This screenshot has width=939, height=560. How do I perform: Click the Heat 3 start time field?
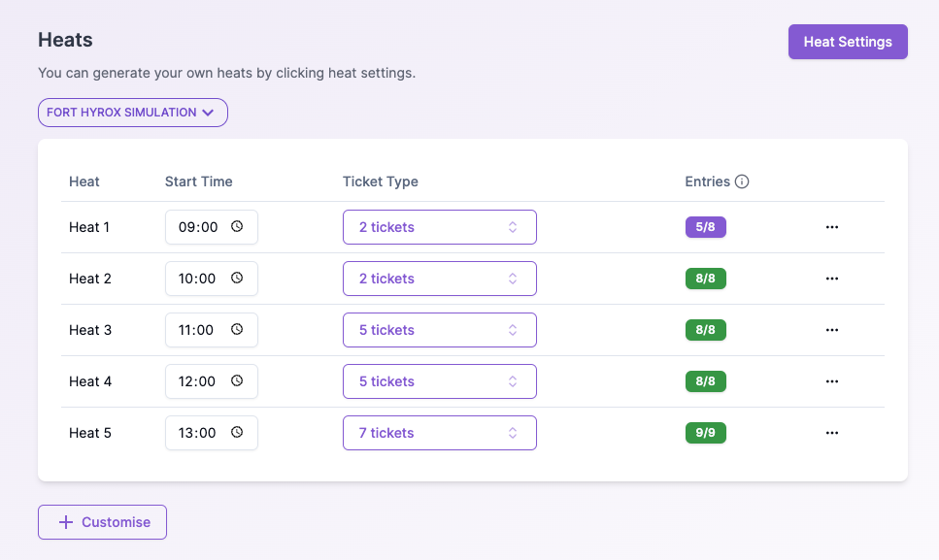click(199, 330)
